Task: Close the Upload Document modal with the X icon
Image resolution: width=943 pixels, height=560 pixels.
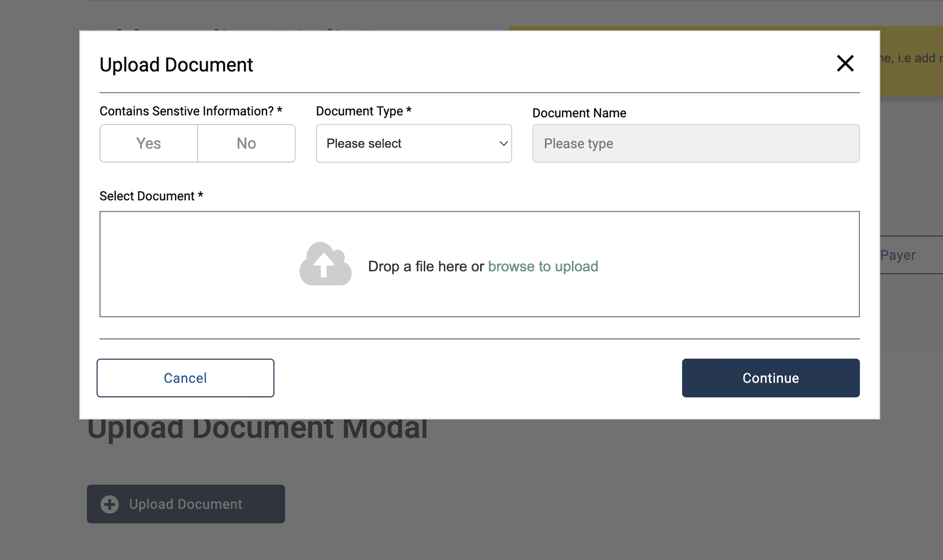Action: [845, 63]
